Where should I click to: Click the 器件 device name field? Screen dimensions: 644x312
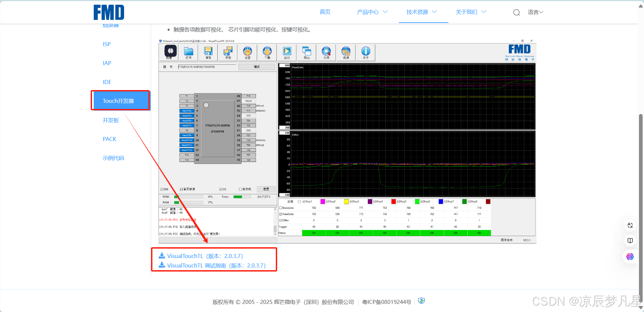pyautogui.click(x=207, y=67)
